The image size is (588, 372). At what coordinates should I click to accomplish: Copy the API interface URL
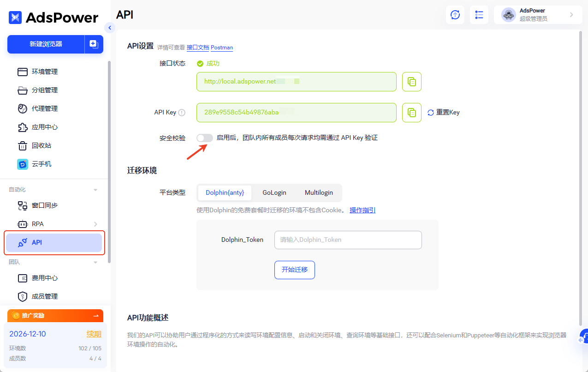point(411,81)
